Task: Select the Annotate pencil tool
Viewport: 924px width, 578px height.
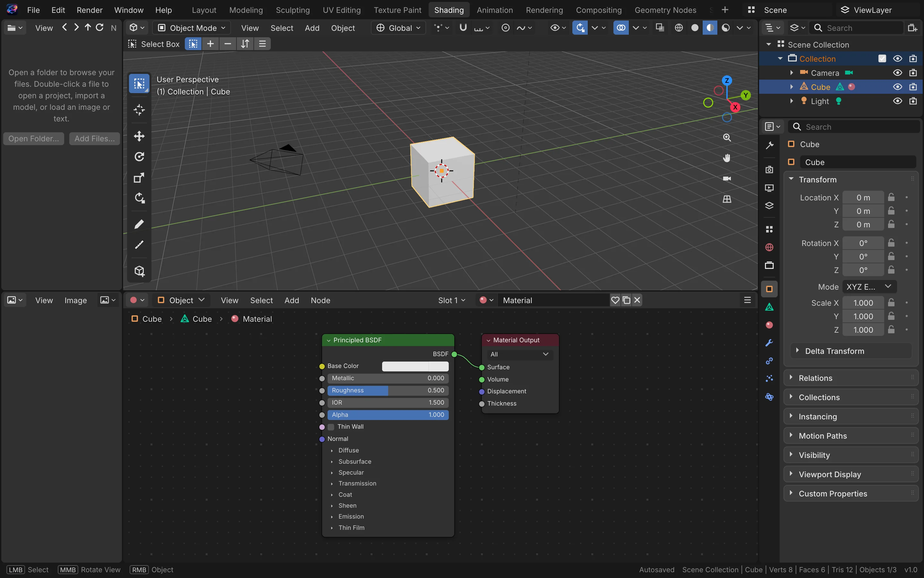Action: pos(139,224)
